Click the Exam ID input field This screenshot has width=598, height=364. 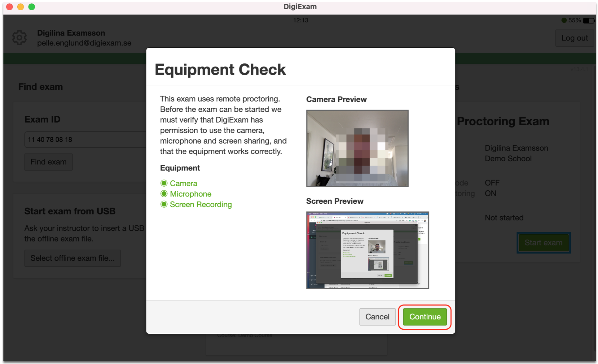86,140
